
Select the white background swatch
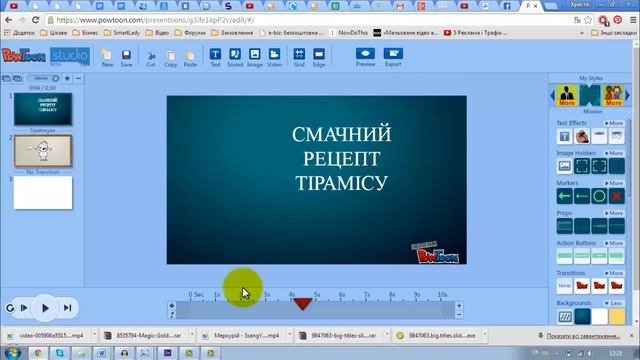pos(599,317)
